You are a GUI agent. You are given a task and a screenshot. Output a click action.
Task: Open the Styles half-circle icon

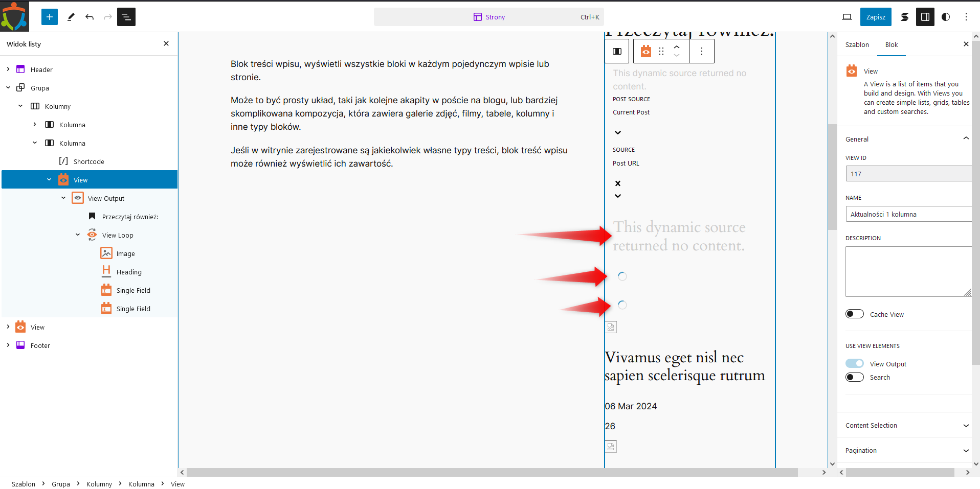point(946,17)
